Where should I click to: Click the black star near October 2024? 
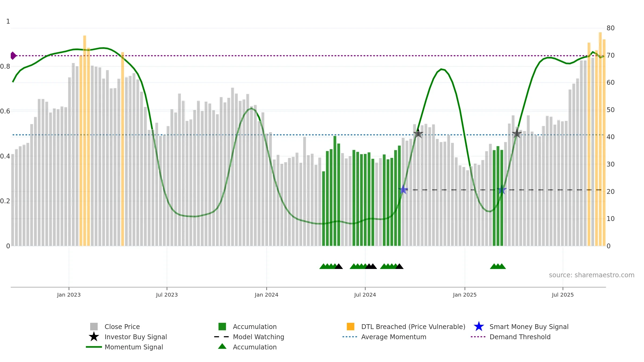418,133
